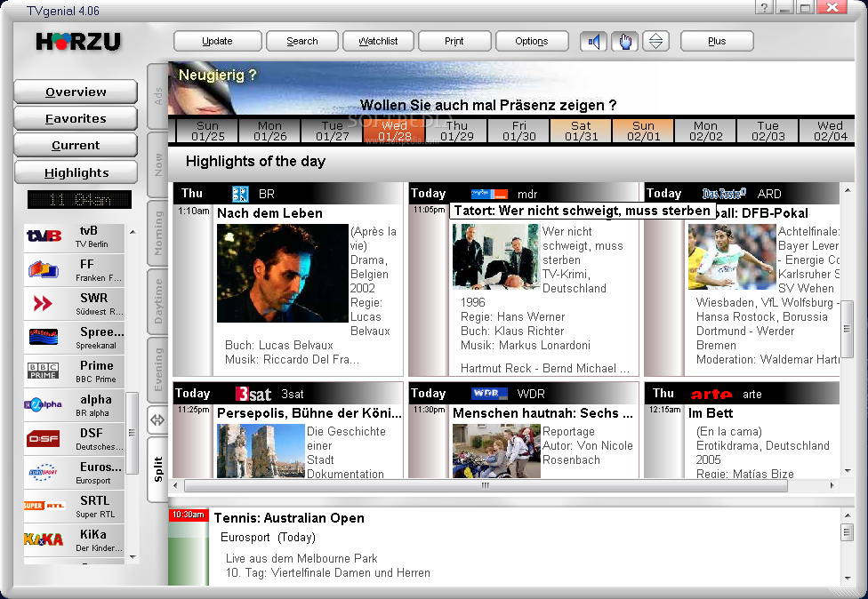Click the arte logo in Im Bett card

[x=711, y=395]
